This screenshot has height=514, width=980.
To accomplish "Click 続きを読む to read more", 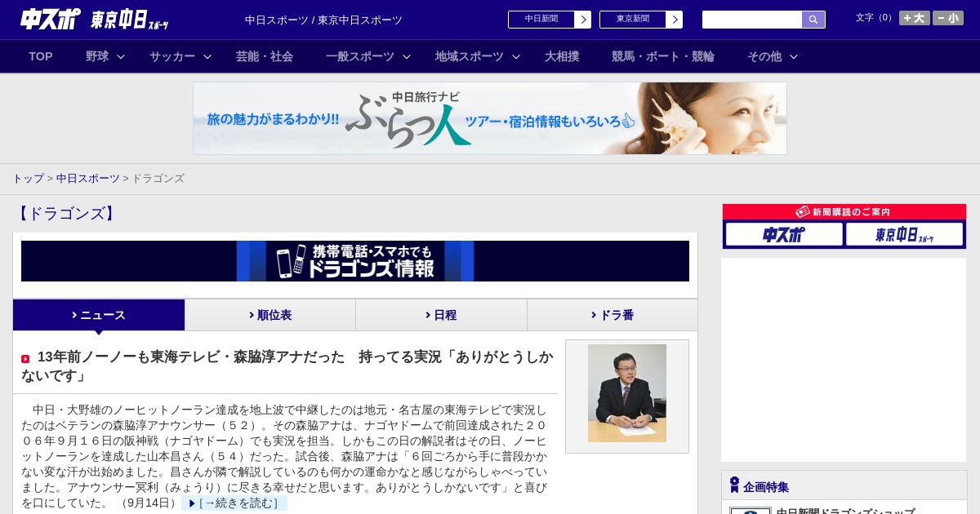I will click(x=234, y=503).
